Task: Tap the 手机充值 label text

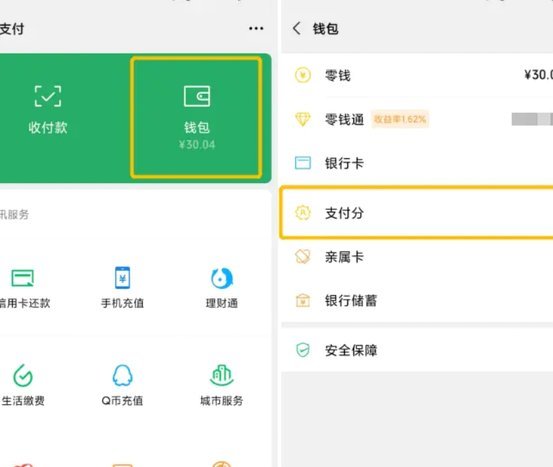Action: click(122, 303)
